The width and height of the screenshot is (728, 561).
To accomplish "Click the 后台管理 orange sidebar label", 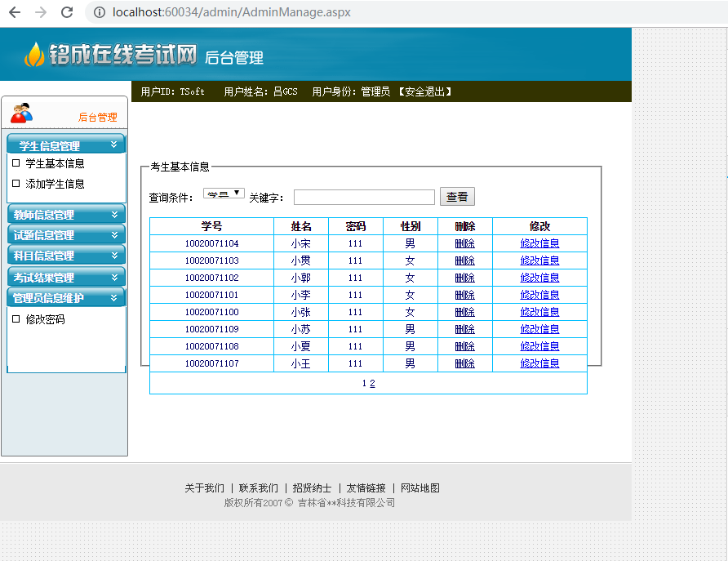I will pos(97,117).
